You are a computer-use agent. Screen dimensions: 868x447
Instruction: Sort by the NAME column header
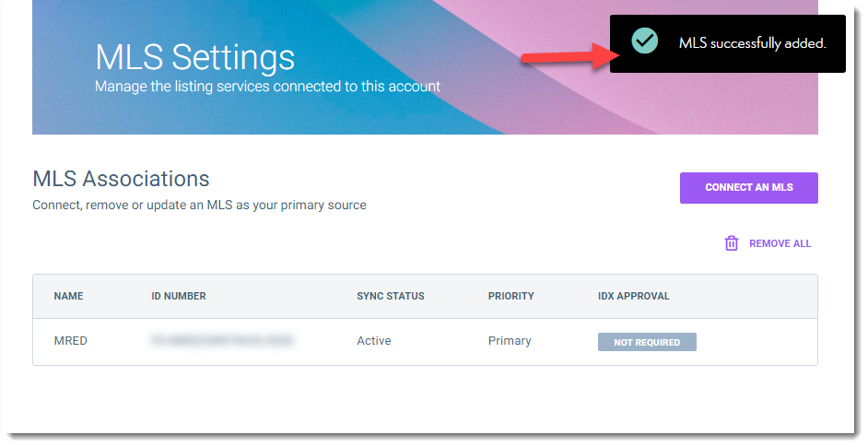click(x=68, y=296)
